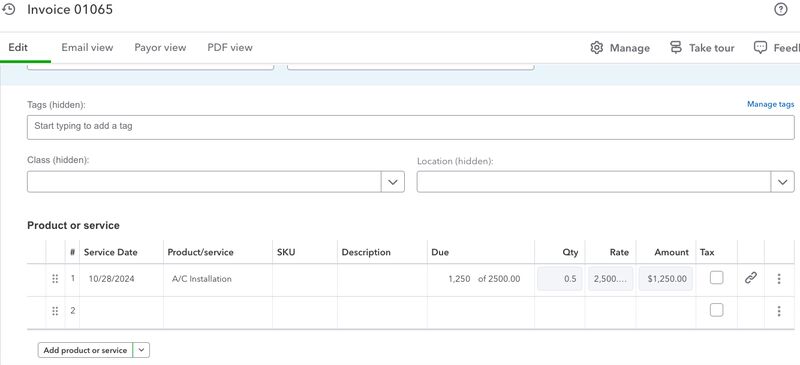Click the empty Product/service cell of row 2
This screenshot has height=365, width=800.
tap(218, 312)
